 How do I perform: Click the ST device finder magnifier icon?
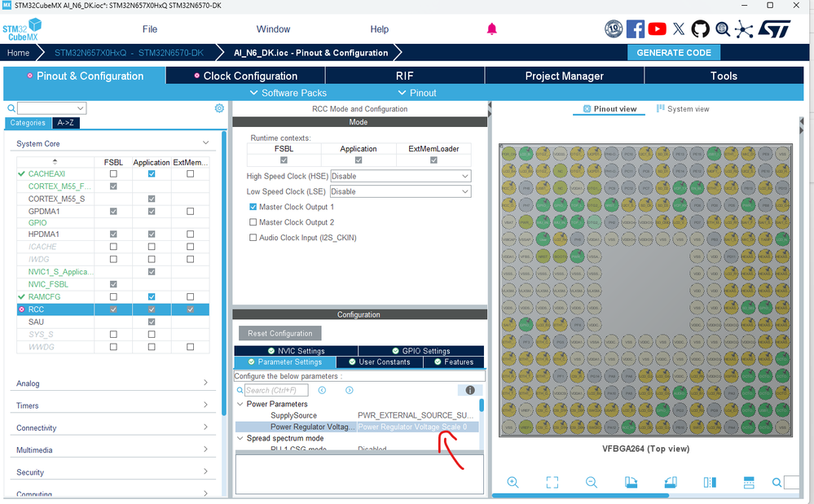(x=723, y=29)
